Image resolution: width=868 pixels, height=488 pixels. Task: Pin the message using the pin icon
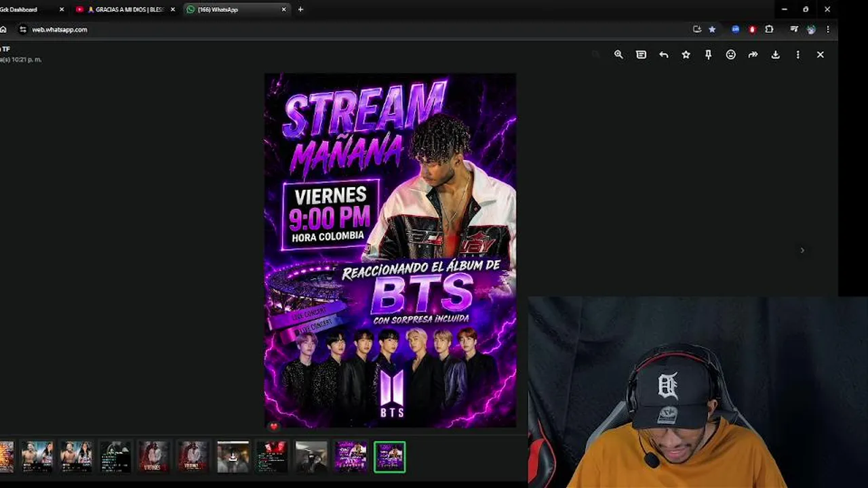(x=708, y=55)
